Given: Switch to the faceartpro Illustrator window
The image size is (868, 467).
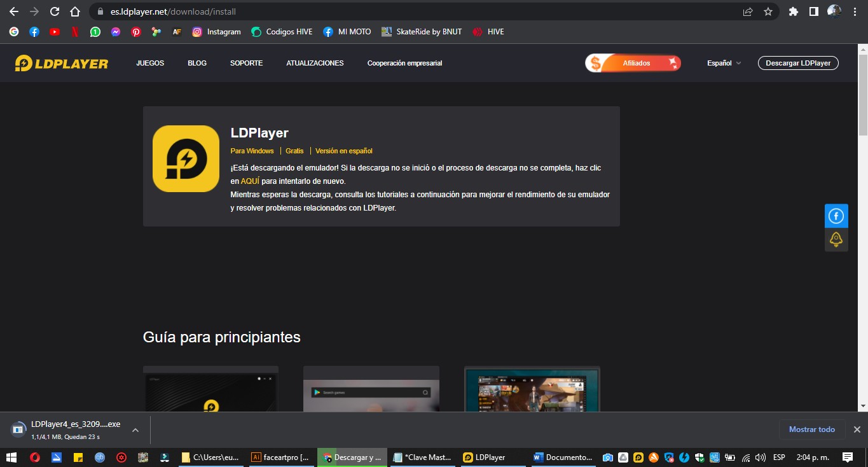Looking at the screenshot, I should [280, 457].
